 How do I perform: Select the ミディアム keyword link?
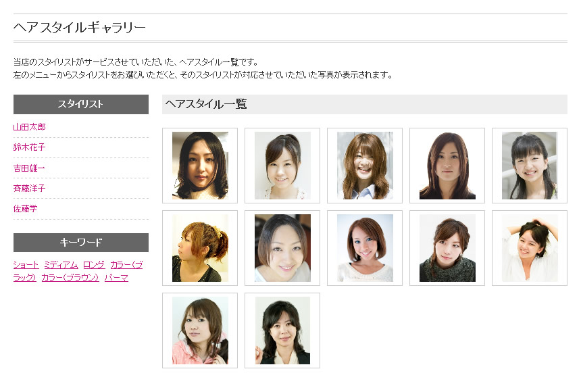coord(61,265)
